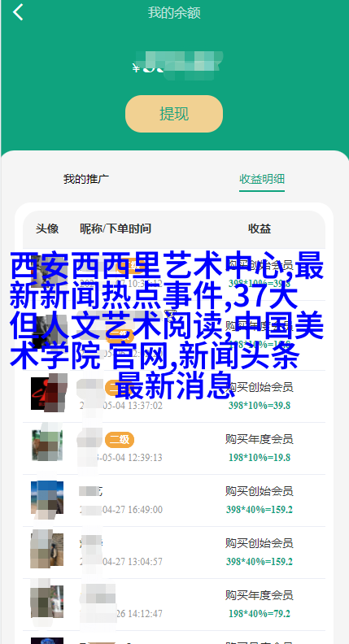Select the 收益明细 tab
349x644 pixels.
pos(262,179)
